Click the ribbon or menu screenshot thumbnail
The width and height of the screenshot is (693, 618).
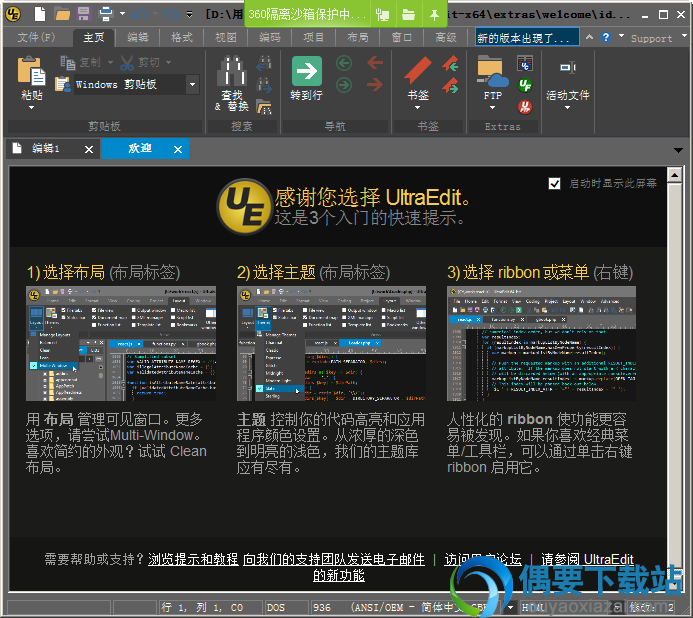point(541,344)
